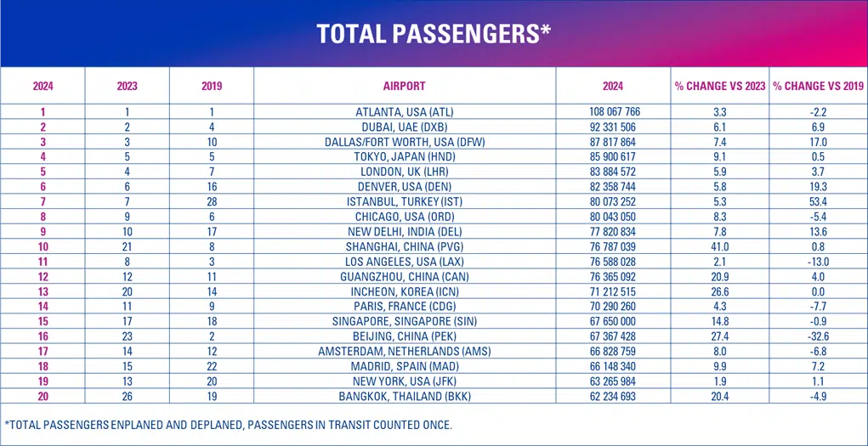Click the % CHANGE VS 2019 header
The height and width of the screenshot is (446, 868).
818,86
